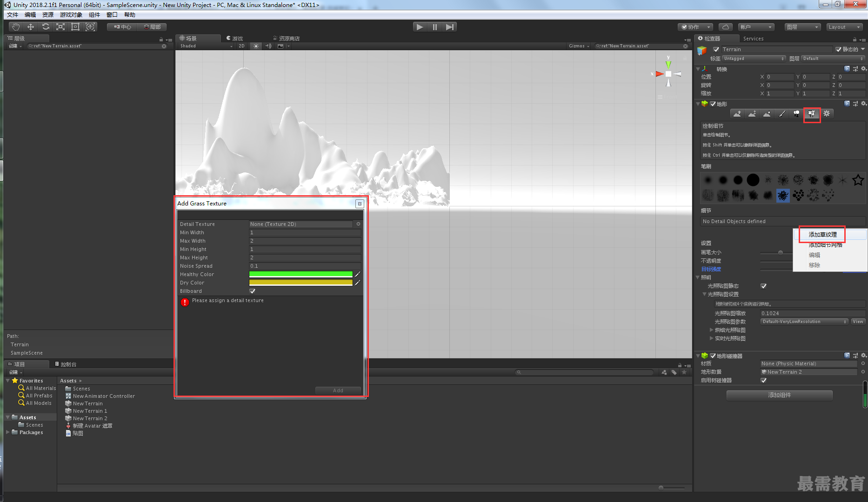Screen dimensions: 868x502
Task: Select the Hand tool in toolbar
Action: [x=16, y=27]
